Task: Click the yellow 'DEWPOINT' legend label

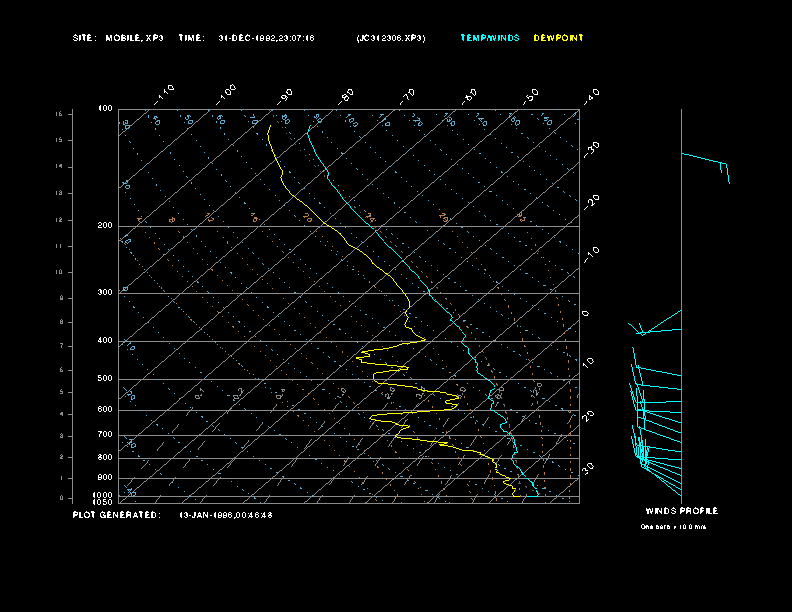Action: click(x=558, y=38)
